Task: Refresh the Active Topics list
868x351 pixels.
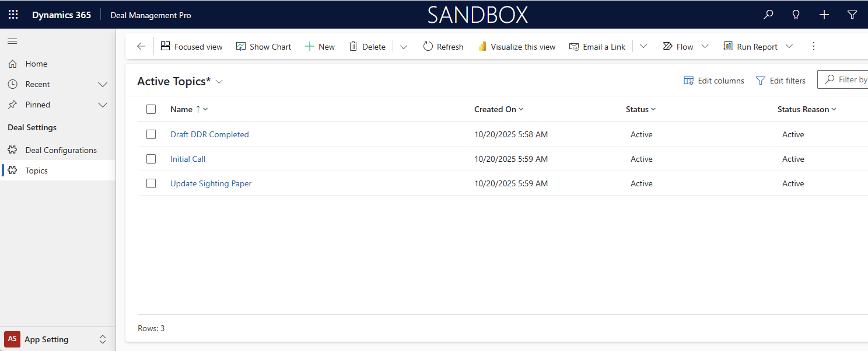Action: point(443,47)
